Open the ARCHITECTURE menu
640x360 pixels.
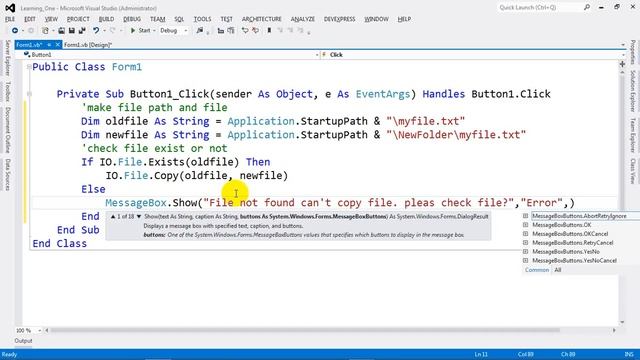(262, 19)
